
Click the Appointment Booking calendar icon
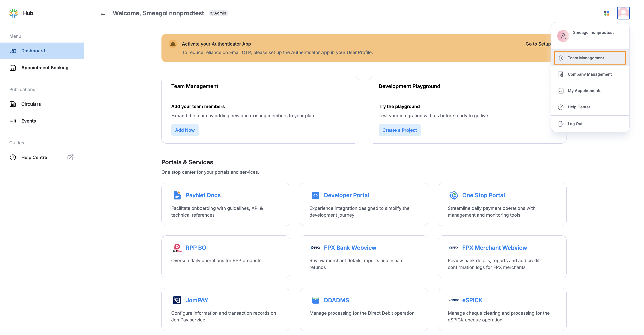13,68
